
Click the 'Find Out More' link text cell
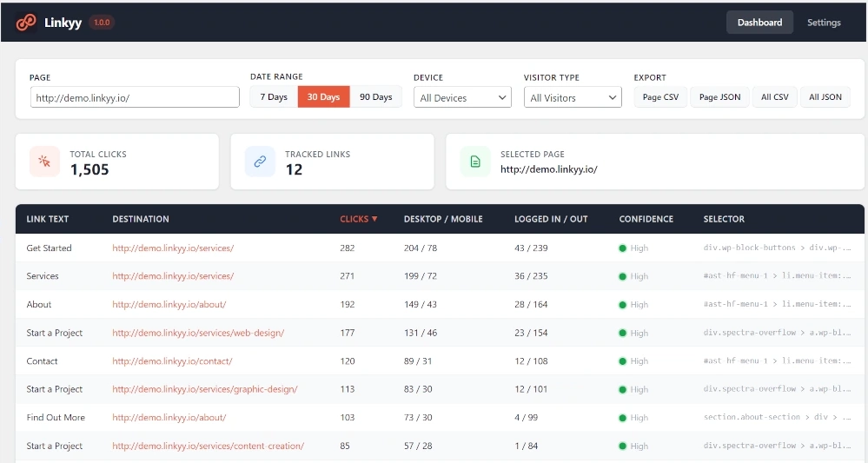coord(56,418)
